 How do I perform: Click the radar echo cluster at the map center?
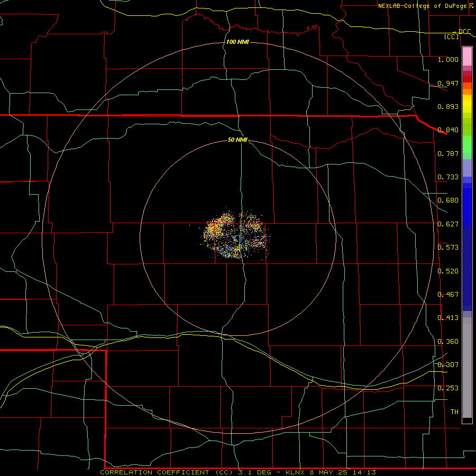[236, 235]
